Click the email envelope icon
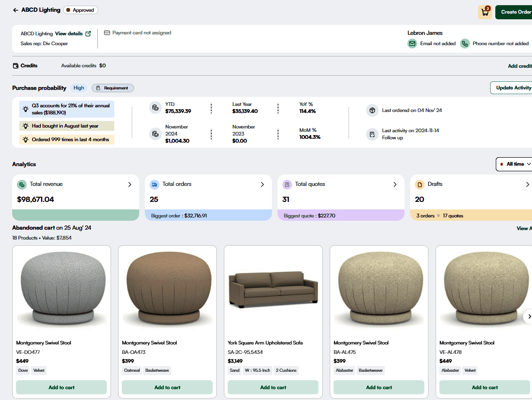 (x=412, y=44)
